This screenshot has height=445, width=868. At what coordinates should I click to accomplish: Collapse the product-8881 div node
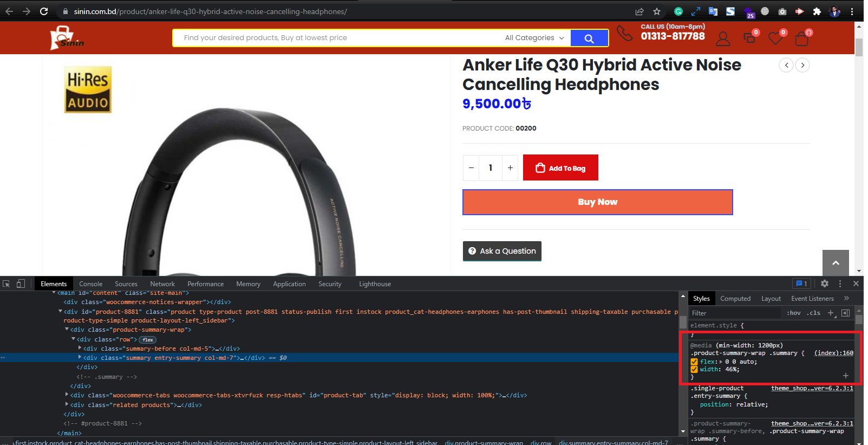click(x=61, y=312)
